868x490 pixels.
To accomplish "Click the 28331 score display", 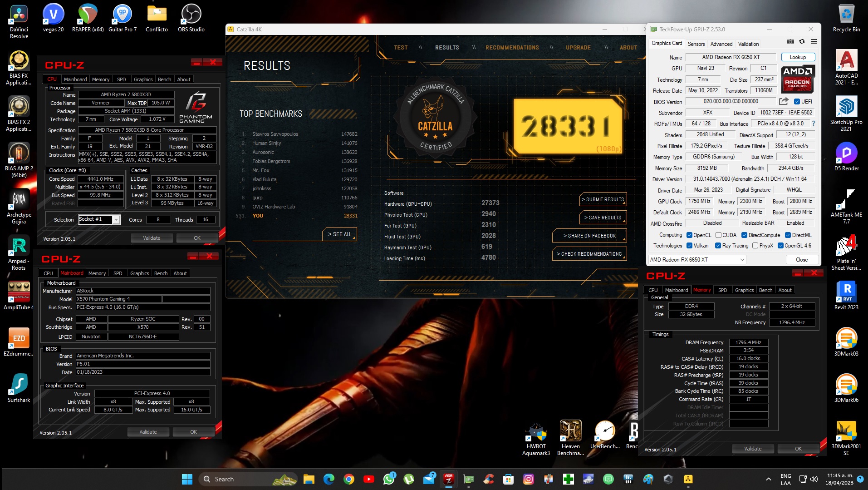I will pos(567,127).
